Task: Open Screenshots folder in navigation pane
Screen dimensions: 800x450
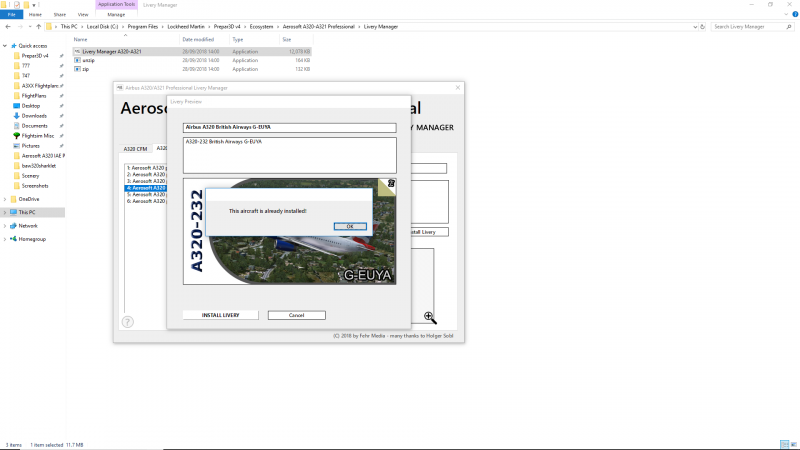Action: pyautogui.click(x=35, y=186)
